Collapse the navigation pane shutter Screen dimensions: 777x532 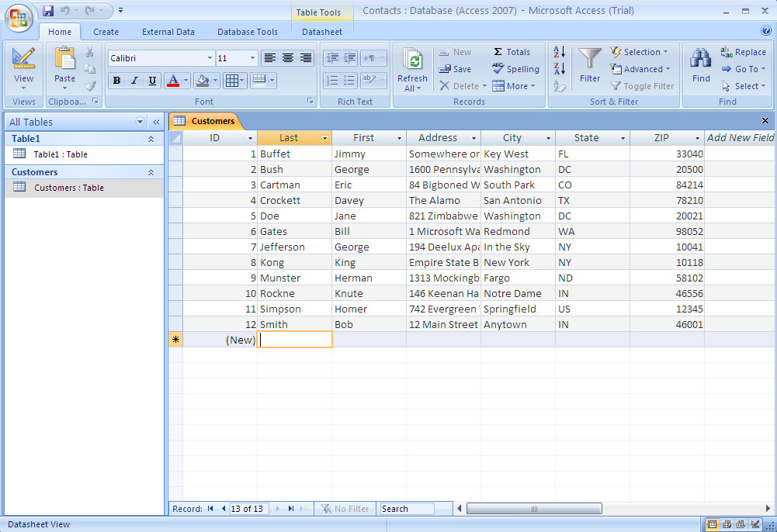(156, 122)
